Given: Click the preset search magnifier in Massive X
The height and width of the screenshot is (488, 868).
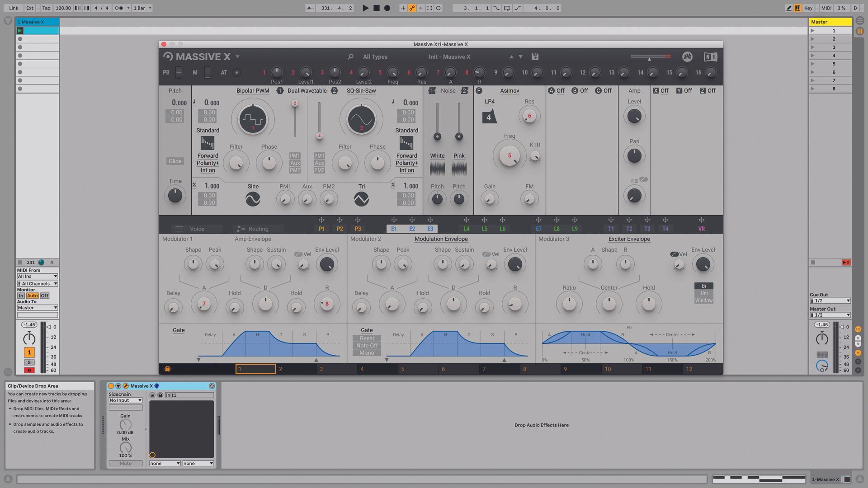Looking at the screenshot, I should [x=351, y=57].
